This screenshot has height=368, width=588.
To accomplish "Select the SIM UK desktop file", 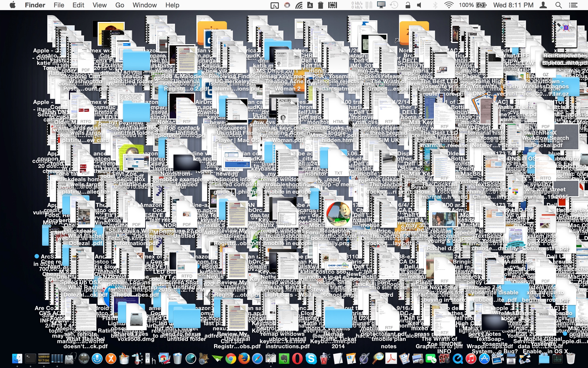I will pyautogui.click(x=389, y=140).
